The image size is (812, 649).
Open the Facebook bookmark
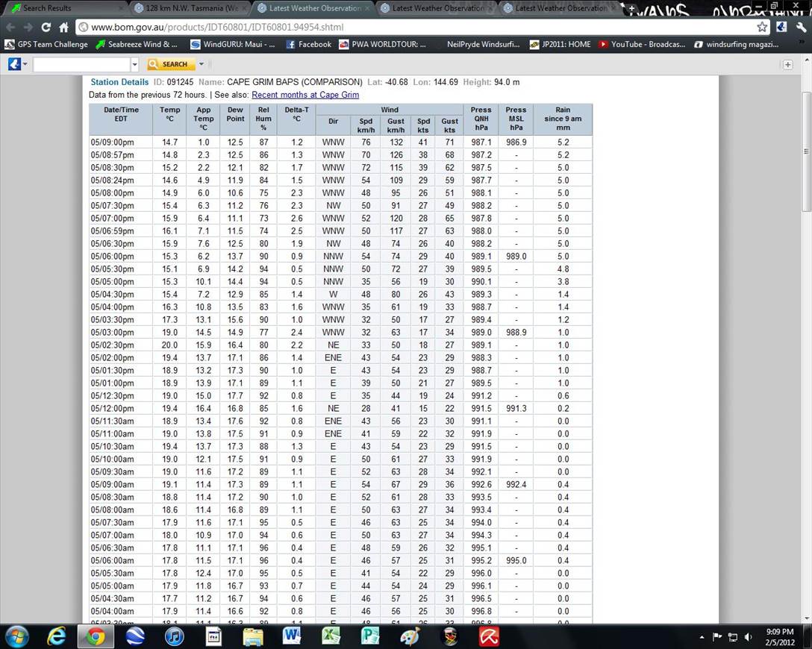308,44
